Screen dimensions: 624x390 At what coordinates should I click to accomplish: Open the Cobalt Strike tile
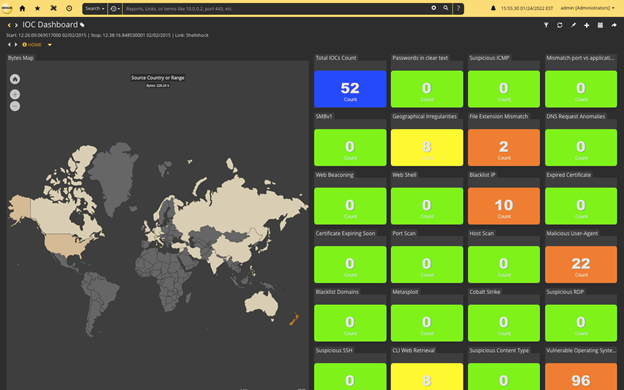tap(504, 323)
